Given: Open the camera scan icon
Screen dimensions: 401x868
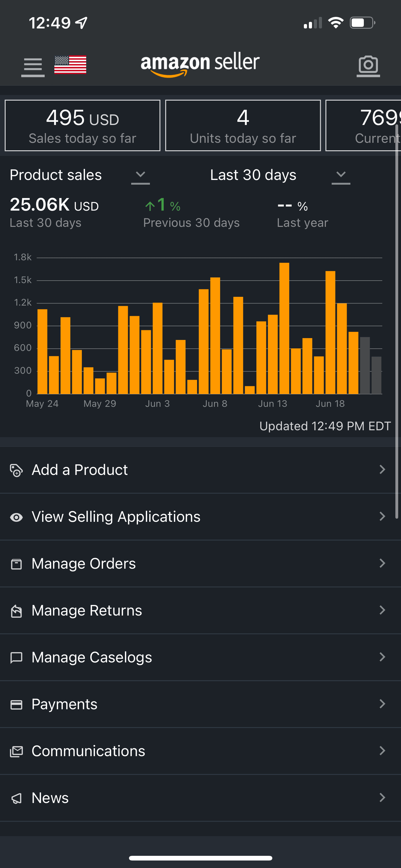Looking at the screenshot, I should pos(368,65).
